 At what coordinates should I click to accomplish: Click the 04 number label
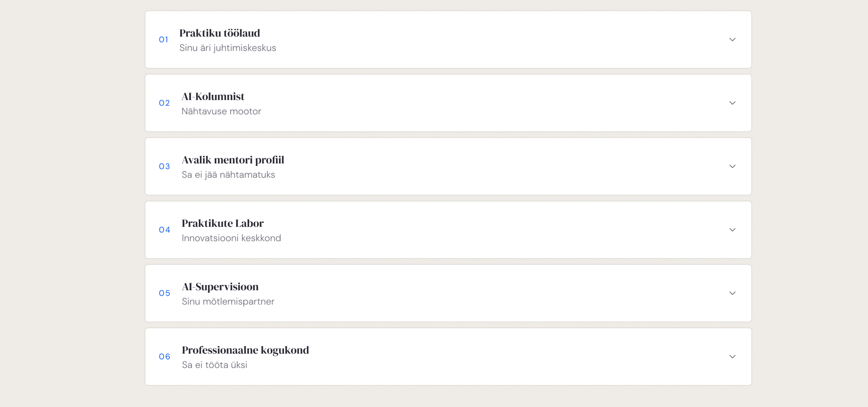click(164, 230)
